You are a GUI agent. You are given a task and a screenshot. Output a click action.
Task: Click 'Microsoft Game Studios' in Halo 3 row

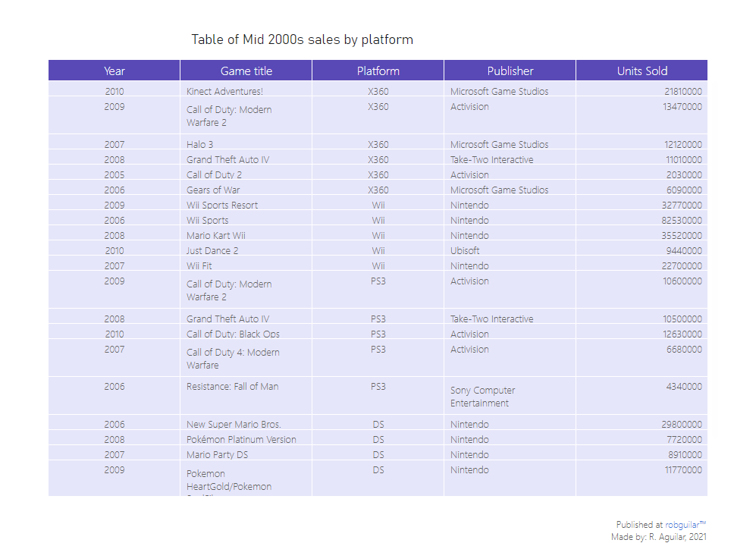tap(500, 144)
